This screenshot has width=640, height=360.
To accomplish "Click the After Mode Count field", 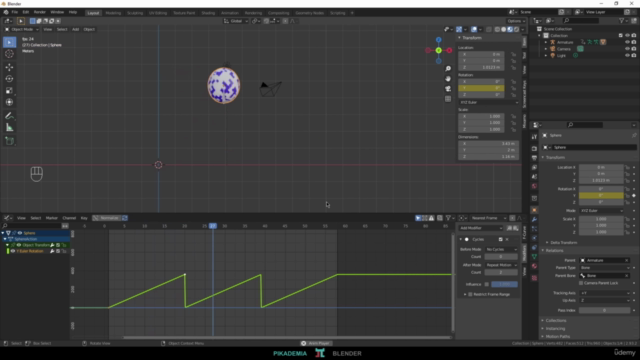I will tap(501, 272).
